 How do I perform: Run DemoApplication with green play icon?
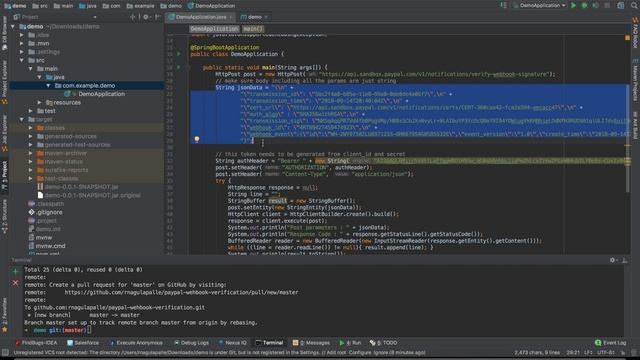coord(573,6)
